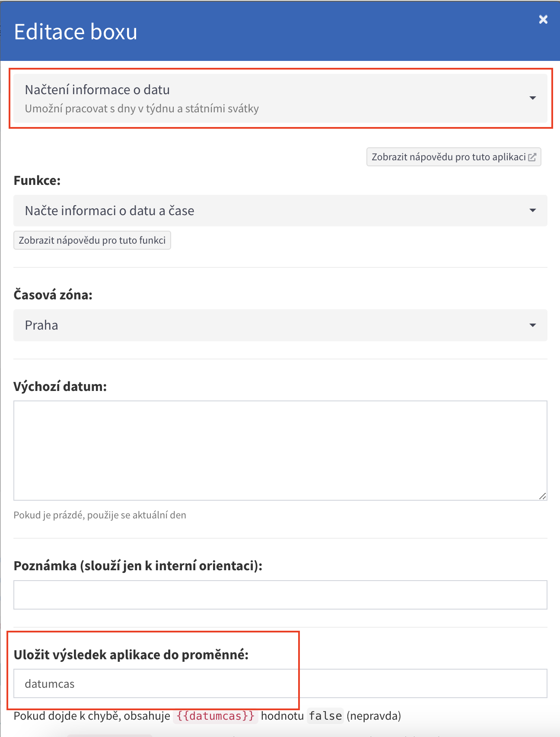
Task: Click the Uložit výsledek aplikace do proměnné label
Action: [x=131, y=655]
